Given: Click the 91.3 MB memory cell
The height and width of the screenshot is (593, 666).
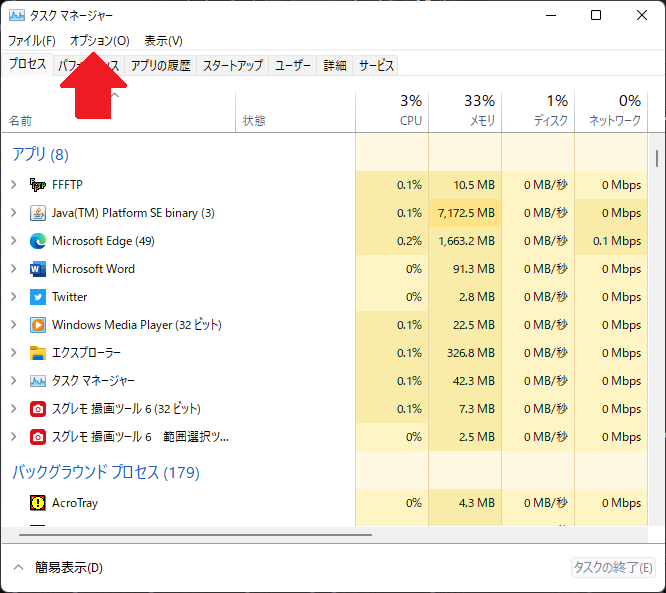Looking at the screenshot, I should (x=465, y=269).
